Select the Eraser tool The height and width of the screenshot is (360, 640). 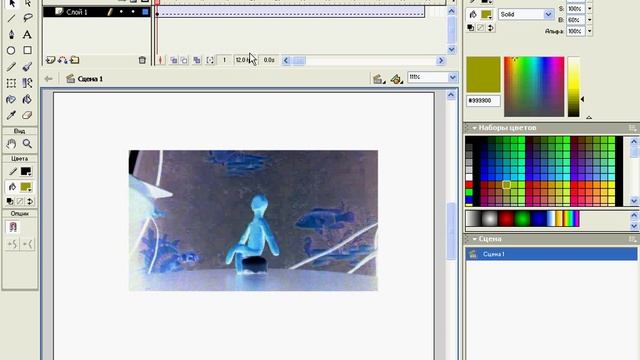tap(27, 115)
